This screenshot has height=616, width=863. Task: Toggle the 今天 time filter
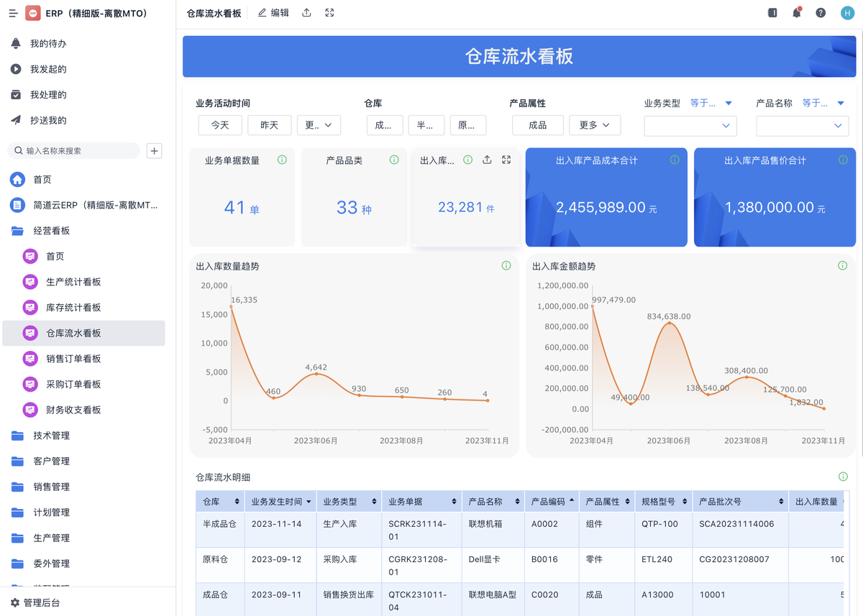tap(220, 125)
